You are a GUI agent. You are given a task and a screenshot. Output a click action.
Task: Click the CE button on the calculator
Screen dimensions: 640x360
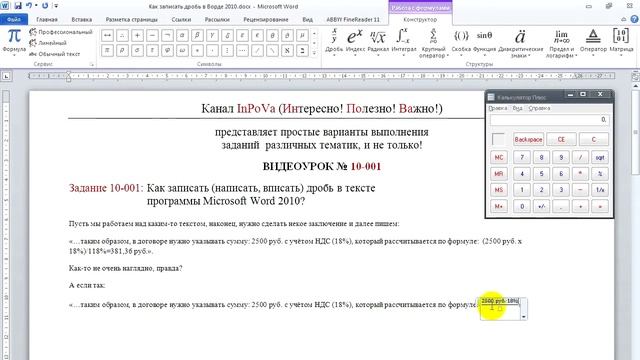[561, 140]
